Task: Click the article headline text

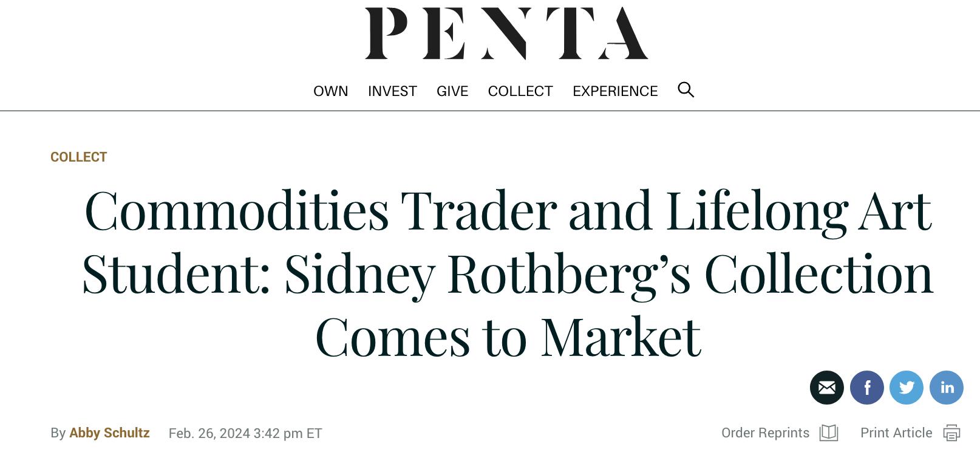Action: tap(508, 273)
